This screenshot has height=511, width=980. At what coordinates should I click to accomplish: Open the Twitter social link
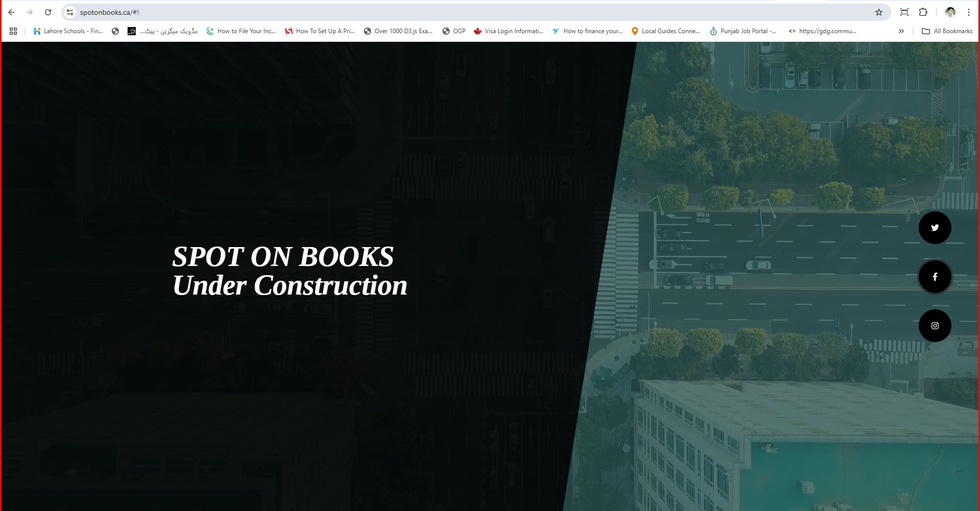(935, 228)
